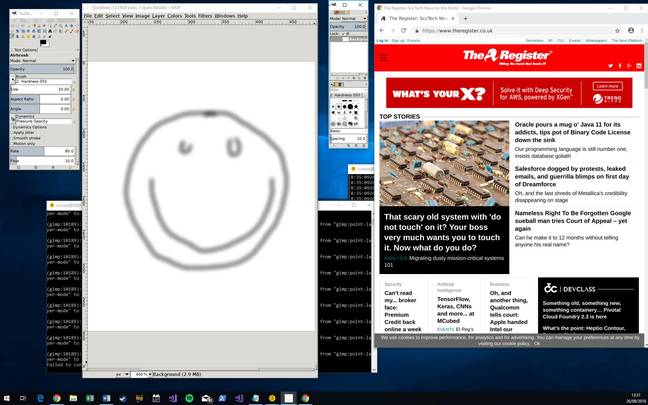The height and width of the screenshot is (405, 648).
Task: Open the airbrush Mode Normal dropdown in Tool Options
Action: [43, 61]
